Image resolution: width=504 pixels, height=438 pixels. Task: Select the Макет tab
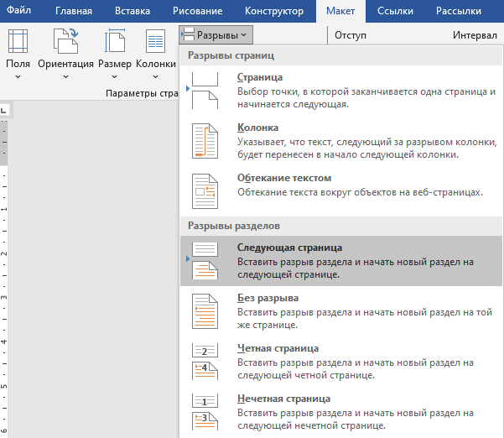340,11
